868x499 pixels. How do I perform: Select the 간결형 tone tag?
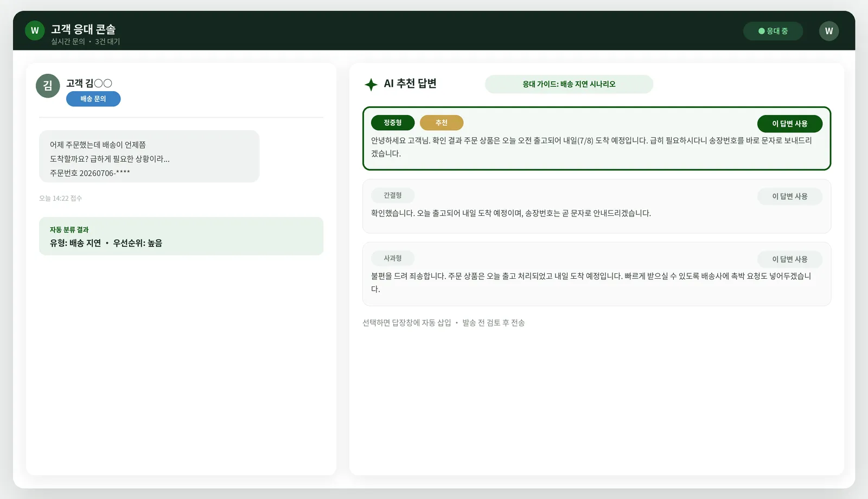click(x=393, y=195)
